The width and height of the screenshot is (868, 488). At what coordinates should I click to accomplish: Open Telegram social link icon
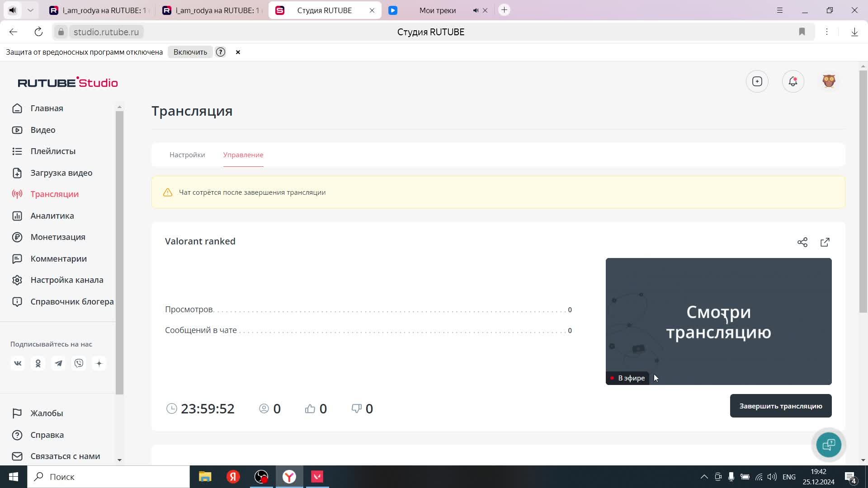pos(58,363)
